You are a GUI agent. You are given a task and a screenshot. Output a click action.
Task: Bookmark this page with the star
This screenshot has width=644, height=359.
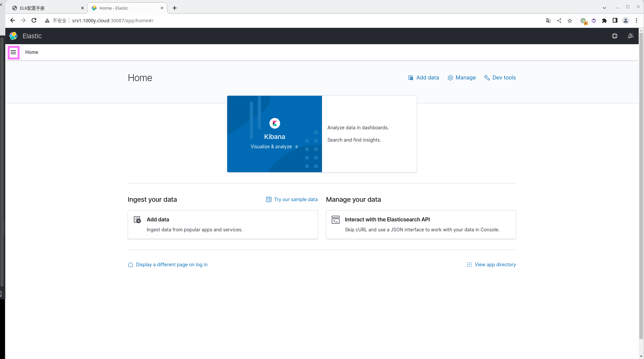[x=570, y=21]
